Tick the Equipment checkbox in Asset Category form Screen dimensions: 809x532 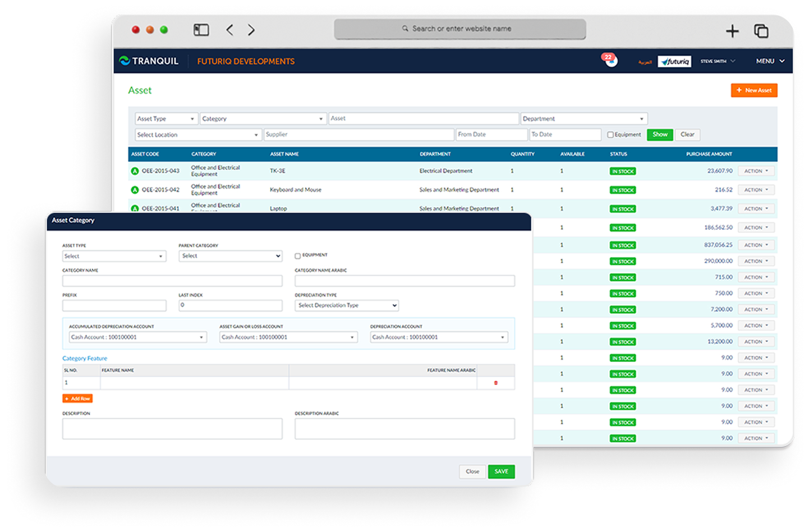click(x=298, y=256)
